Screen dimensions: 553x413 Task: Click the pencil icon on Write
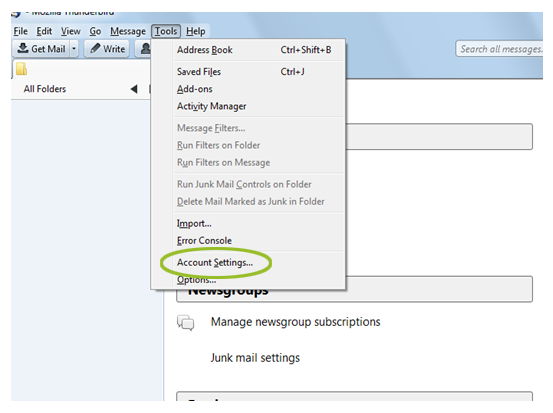95,48
